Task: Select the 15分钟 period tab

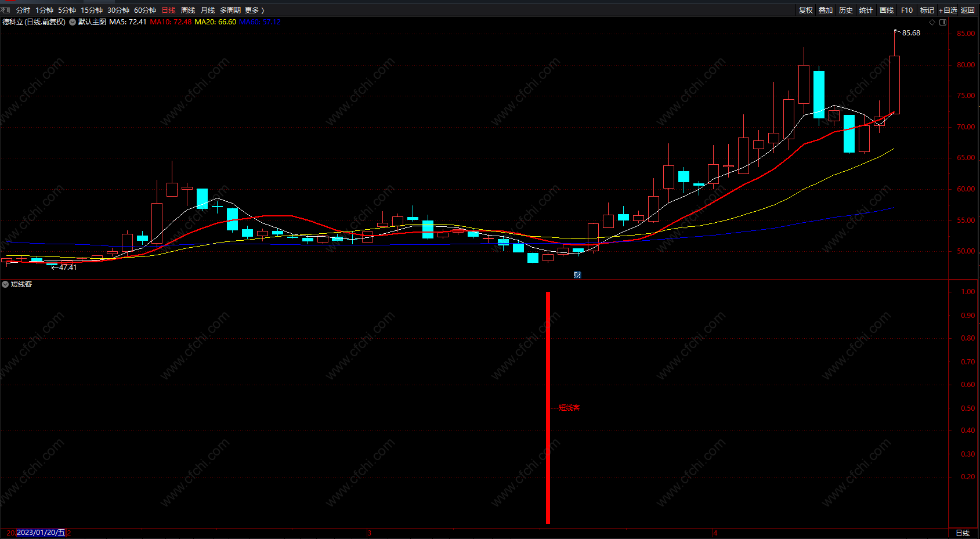Action: click(92, 10)
